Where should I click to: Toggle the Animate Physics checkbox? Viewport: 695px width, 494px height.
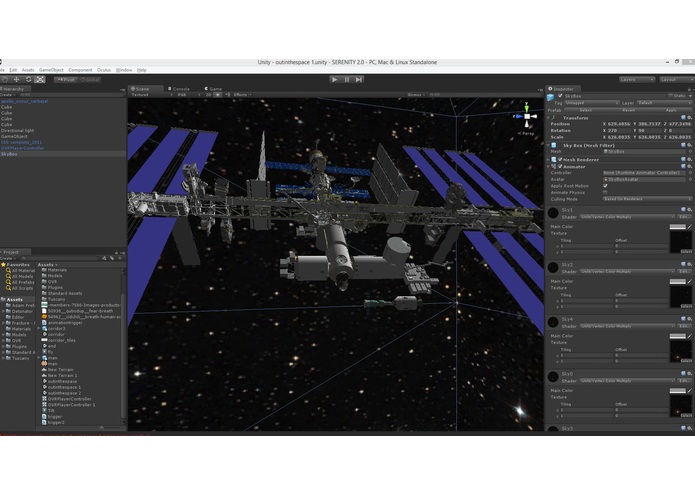point(605,193)
